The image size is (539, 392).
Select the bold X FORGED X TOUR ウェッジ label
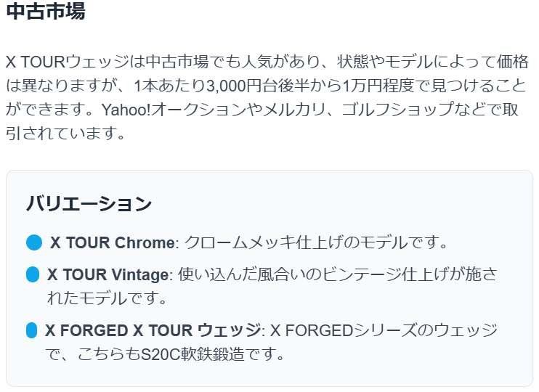pos(153,330)
